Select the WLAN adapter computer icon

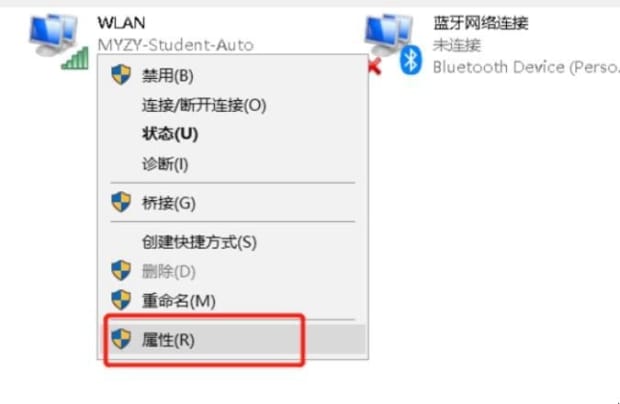click(x=53, y=35)
